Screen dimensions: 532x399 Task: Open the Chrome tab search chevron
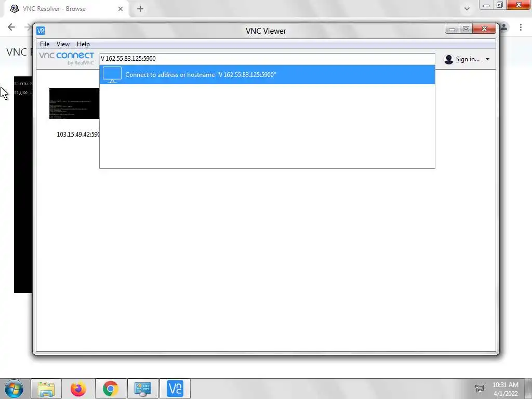(467, 9)
